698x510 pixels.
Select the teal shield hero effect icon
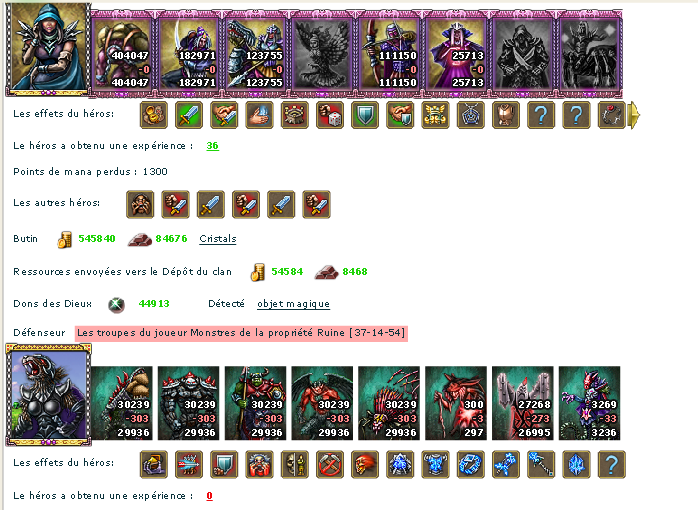365,115
